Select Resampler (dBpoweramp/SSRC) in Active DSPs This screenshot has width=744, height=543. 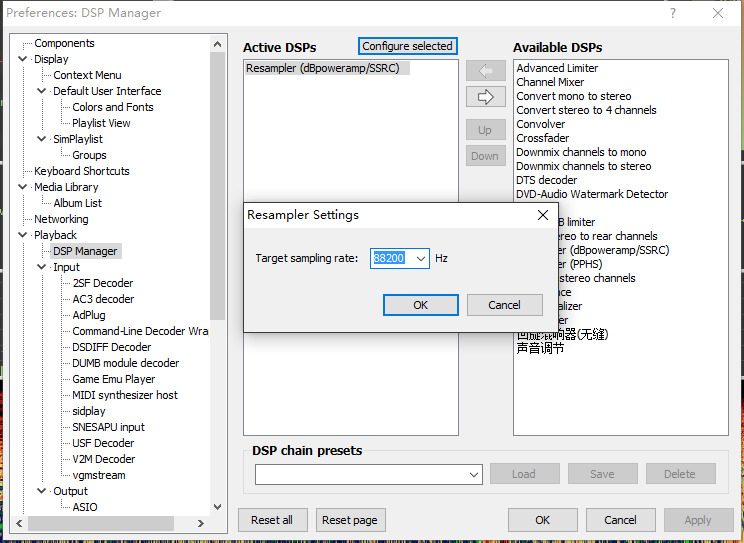point(326,68)
